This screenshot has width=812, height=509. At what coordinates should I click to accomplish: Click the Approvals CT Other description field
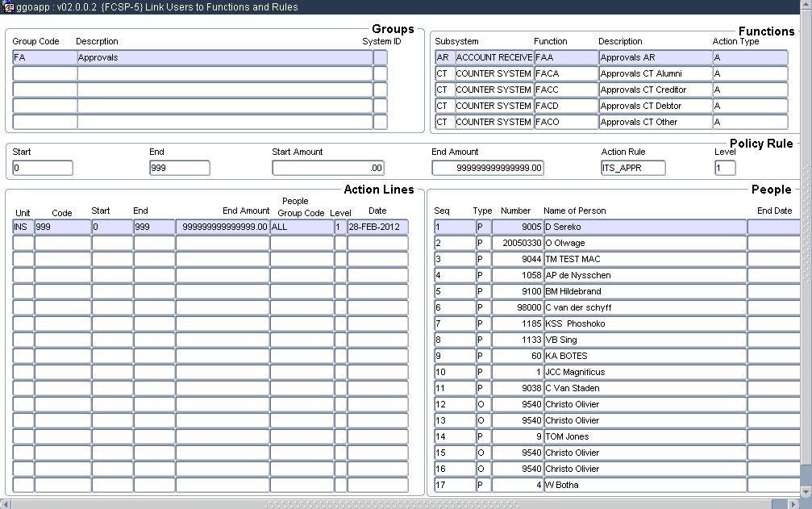pyautogui.click(x=655, y=123)
